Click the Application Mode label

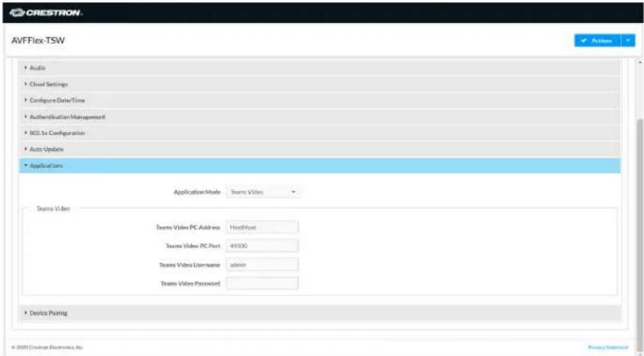pos(197,192)
